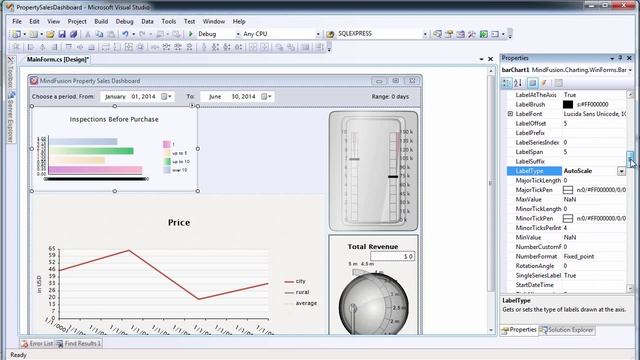Open the Error List tab
Viewport: 640px width, 360px height.
coord(38,344)
